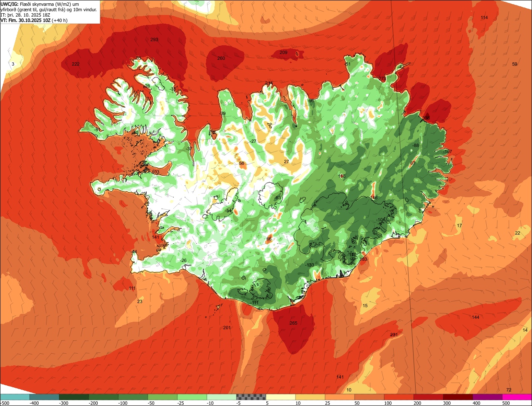Image resolution: width=532 pixels, height=406 pixels.
Task: Click the checkered legend segment between -5 and 5
Action: click(251, 397)
